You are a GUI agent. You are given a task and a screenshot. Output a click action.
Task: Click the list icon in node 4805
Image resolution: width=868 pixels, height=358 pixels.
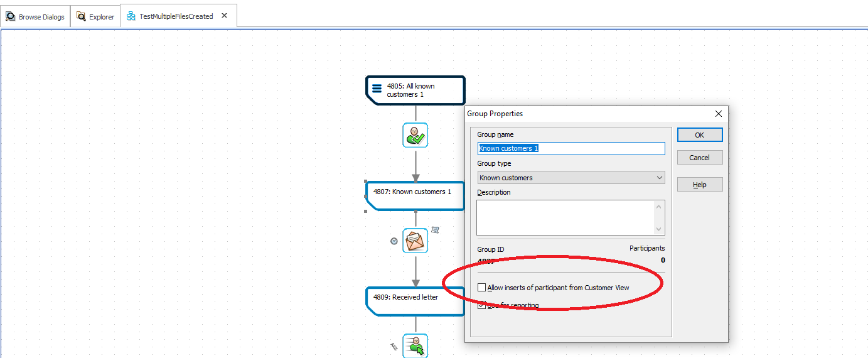pos(377,89)
